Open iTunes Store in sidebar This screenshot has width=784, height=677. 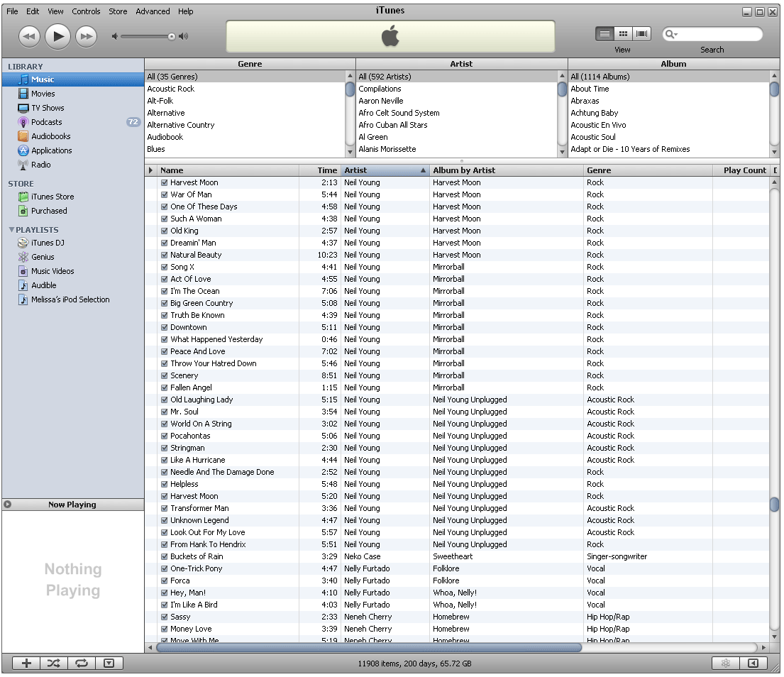pyautogui.click(x=52, y=197)
